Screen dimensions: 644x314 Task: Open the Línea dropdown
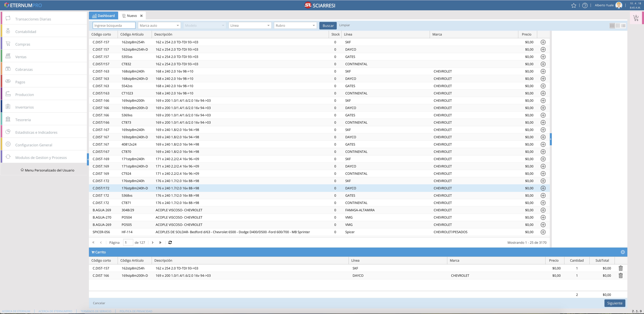coord(250,26)
